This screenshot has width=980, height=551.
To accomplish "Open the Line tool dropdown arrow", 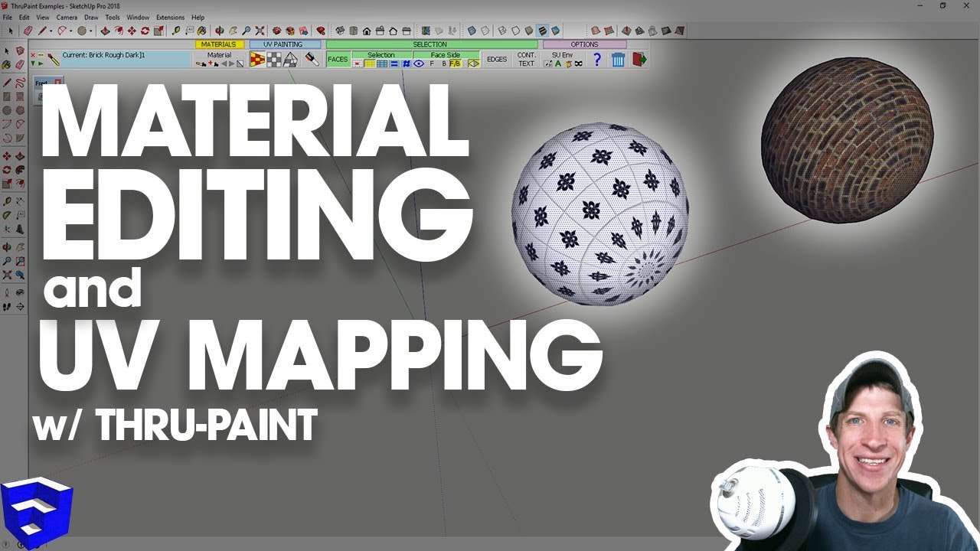I will pos(51,31).
